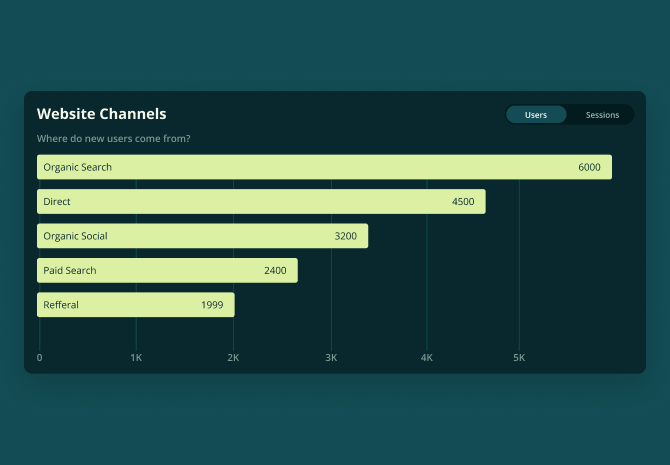Select the Users toggle option
The width and height of the screenshot is (670, 465).
click(x=536, y=115)
